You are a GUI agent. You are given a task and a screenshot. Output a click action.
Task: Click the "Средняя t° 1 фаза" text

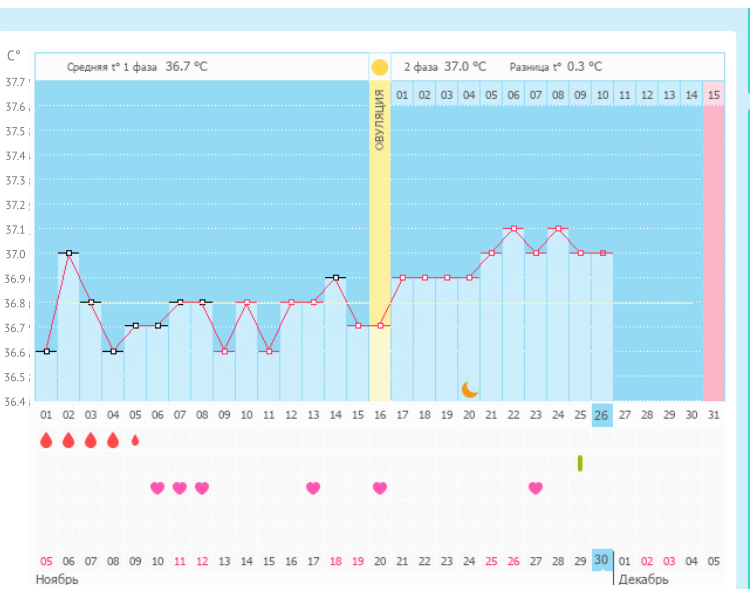coord(112,67)
